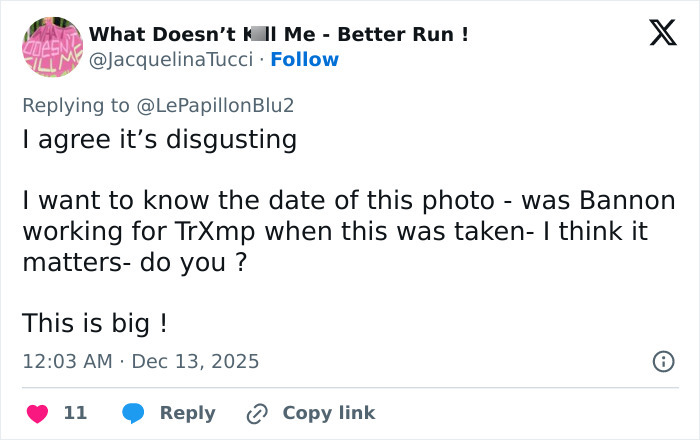
Task: Click the "Better Run !" part of name
Action: point(403,34)
